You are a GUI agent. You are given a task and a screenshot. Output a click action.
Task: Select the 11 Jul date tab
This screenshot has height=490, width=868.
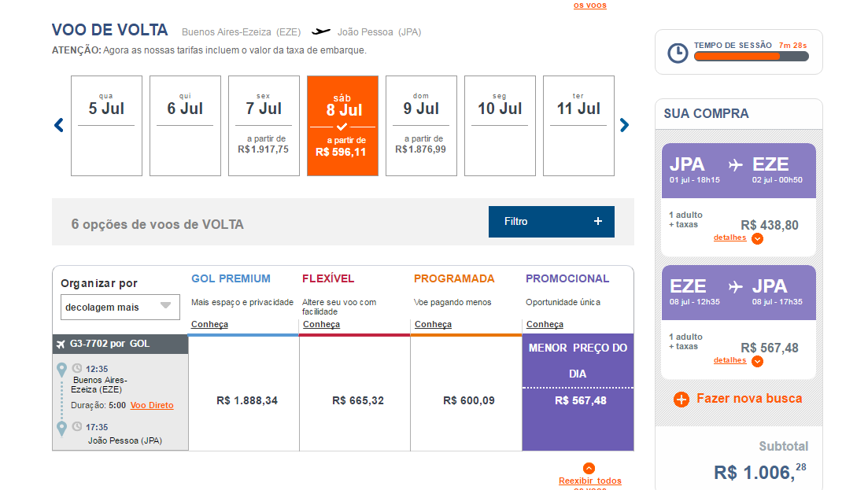[x=578, y=126]
